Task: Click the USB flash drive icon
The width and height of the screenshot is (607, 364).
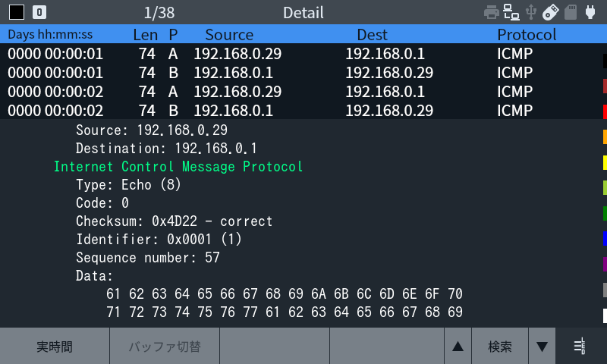Action: (x=551, y=12)
